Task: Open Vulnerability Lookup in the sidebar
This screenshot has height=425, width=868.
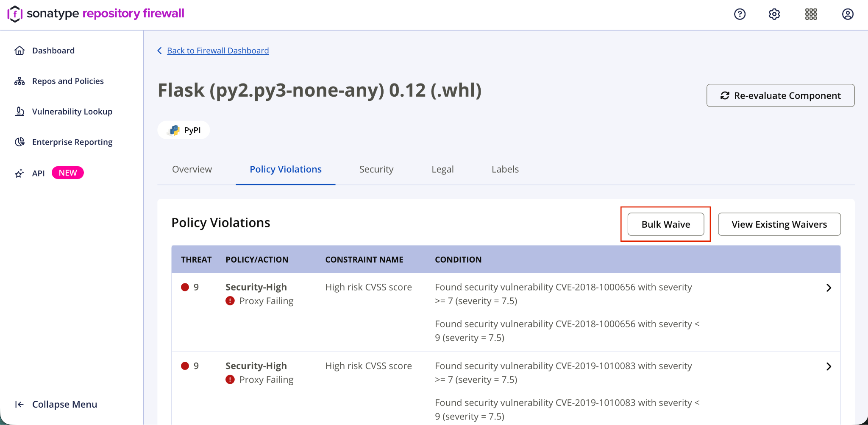Action: click(72, 112)
